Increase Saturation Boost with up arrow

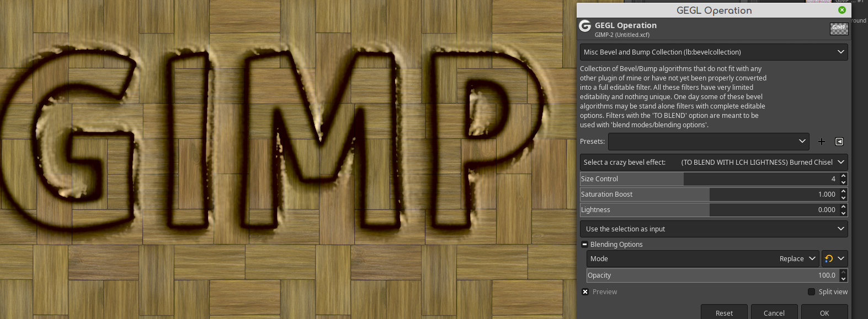843,191
